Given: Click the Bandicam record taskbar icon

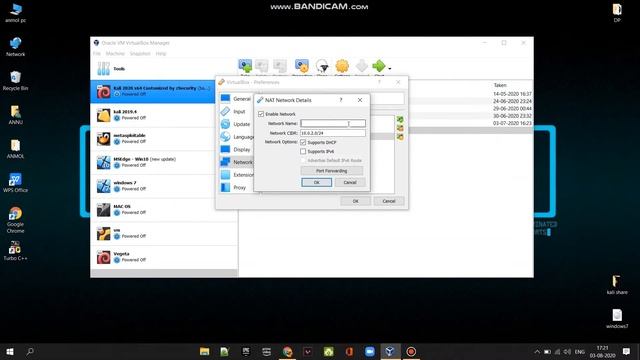Looking at the screenshot, I should click(x=411, y=351).
